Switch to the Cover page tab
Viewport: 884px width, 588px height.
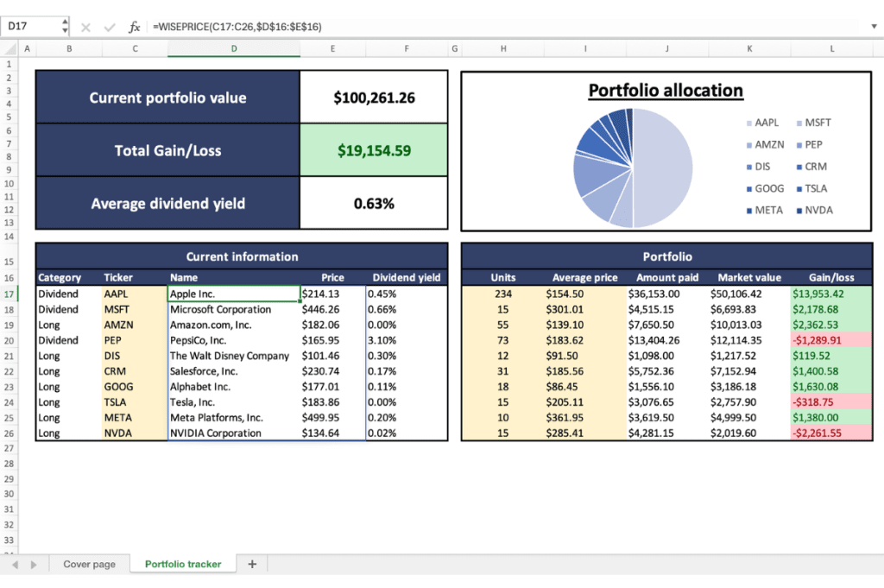(89, 564)
